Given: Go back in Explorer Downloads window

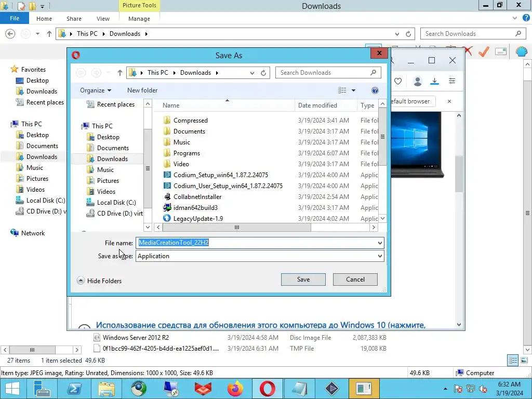Looking at the screenshot, I should click(10, 34).
